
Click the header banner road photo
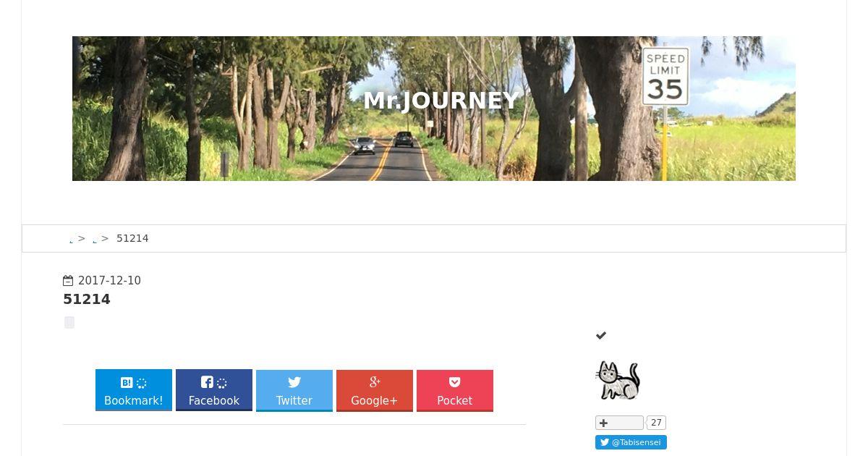tap(434, 109)
